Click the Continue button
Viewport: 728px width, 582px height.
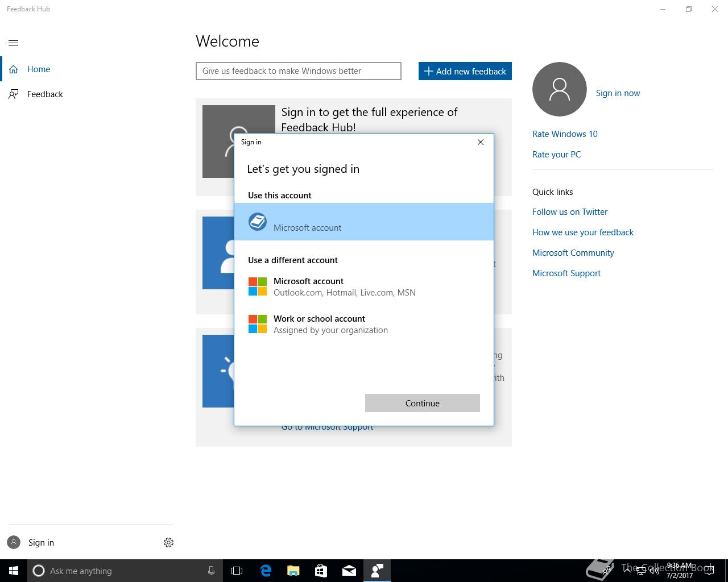(x=423, y=403)
